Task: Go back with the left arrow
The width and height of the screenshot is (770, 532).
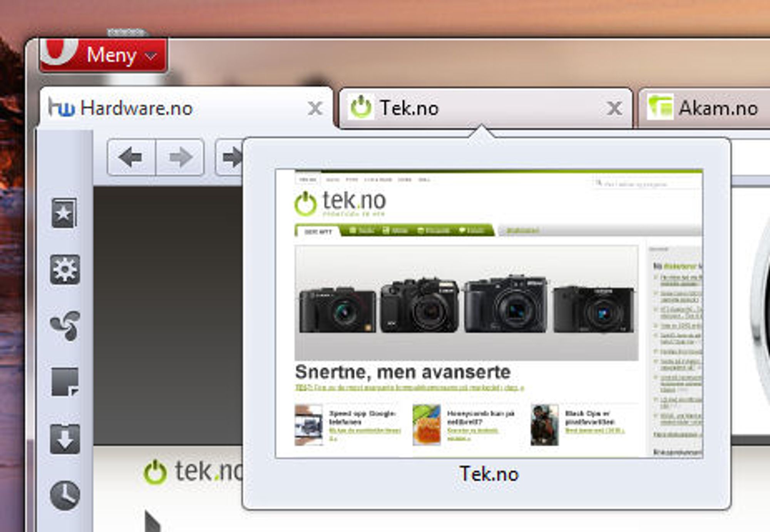Action: tap(131, 157)
